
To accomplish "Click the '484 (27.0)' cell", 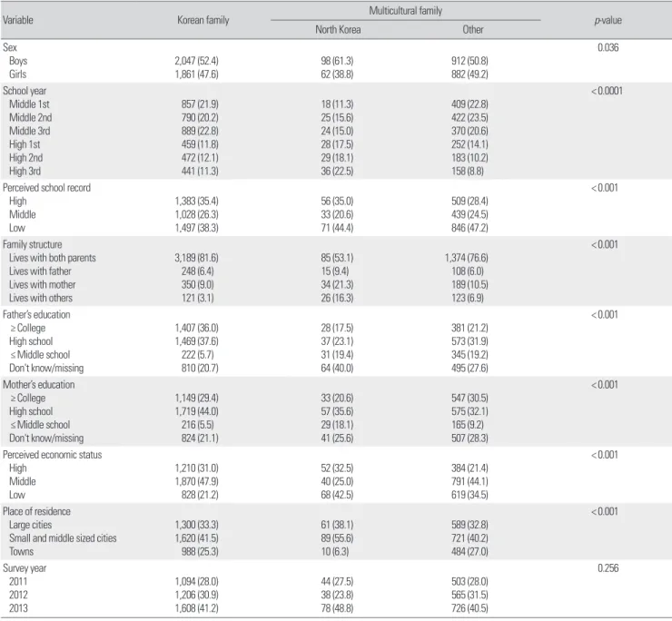I will [469, 551].
